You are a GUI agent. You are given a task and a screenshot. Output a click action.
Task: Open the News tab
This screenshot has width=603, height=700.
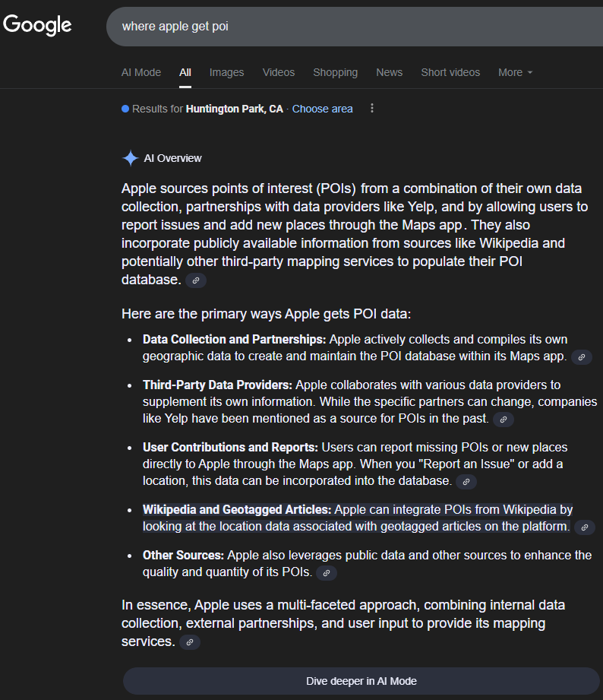click(390, 72)
